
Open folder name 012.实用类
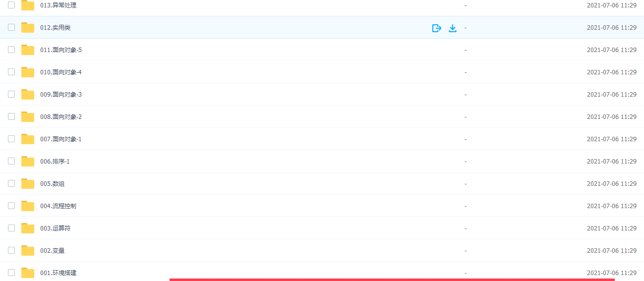[56, 28]
